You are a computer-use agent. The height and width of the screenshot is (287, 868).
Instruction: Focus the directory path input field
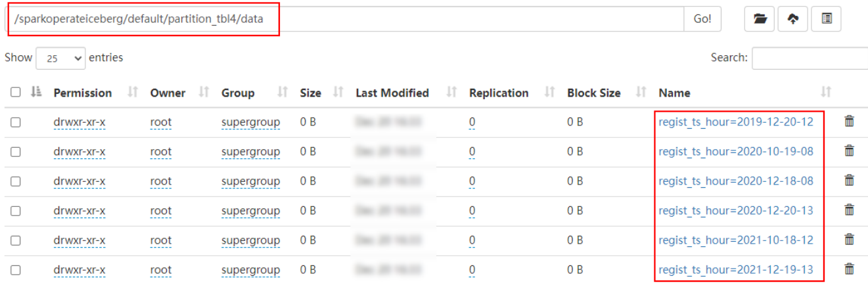(x=348, y=19)
